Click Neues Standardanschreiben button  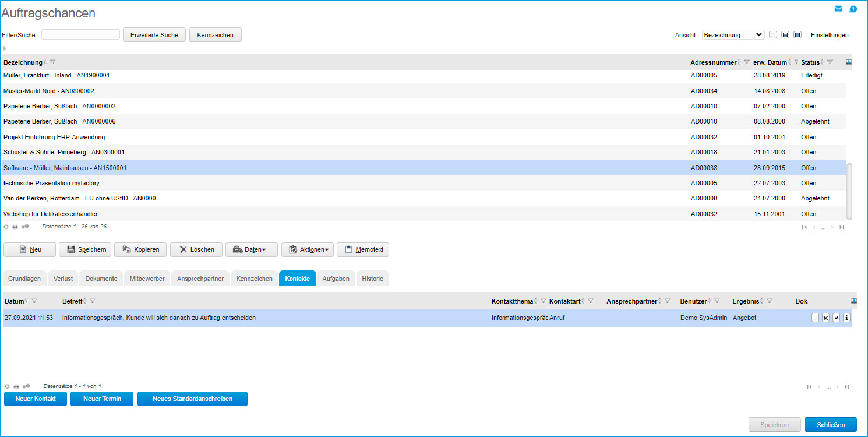point(192,399)
